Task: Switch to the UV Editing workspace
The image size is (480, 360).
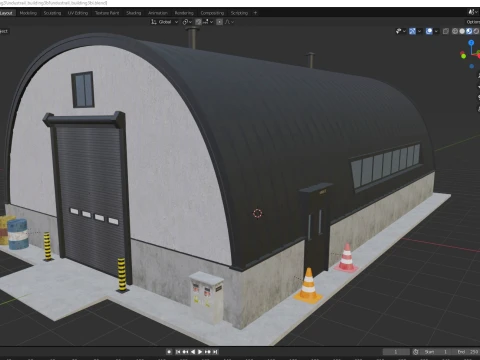Action: point(78,13)
